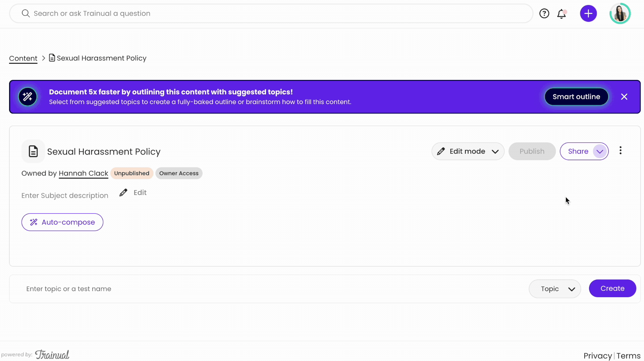Click the Smart outline button

coord(576,97)
